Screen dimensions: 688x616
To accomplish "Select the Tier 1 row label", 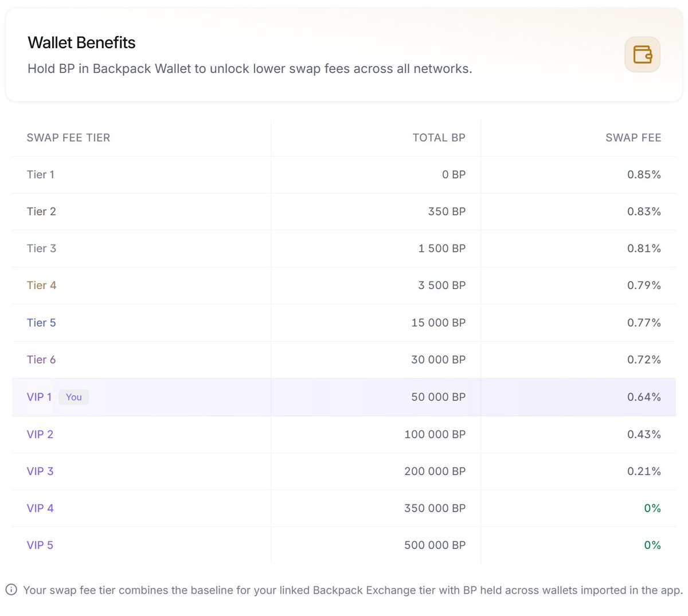I will pyautogui.click(x=41, y=174).
